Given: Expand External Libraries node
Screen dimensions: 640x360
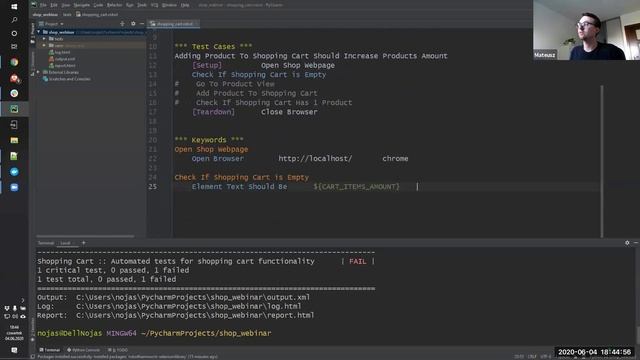Looking at the screenshot, I should click(x=39, y=72).
